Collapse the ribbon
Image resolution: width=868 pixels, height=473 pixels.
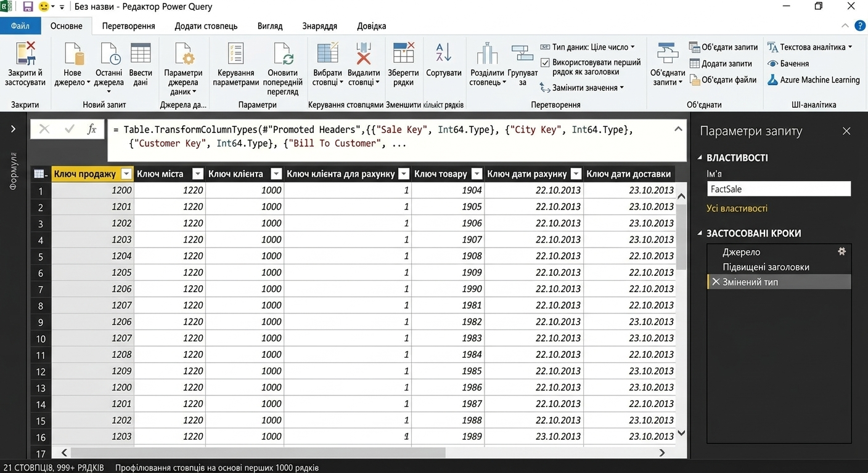[x=845, y=26]
